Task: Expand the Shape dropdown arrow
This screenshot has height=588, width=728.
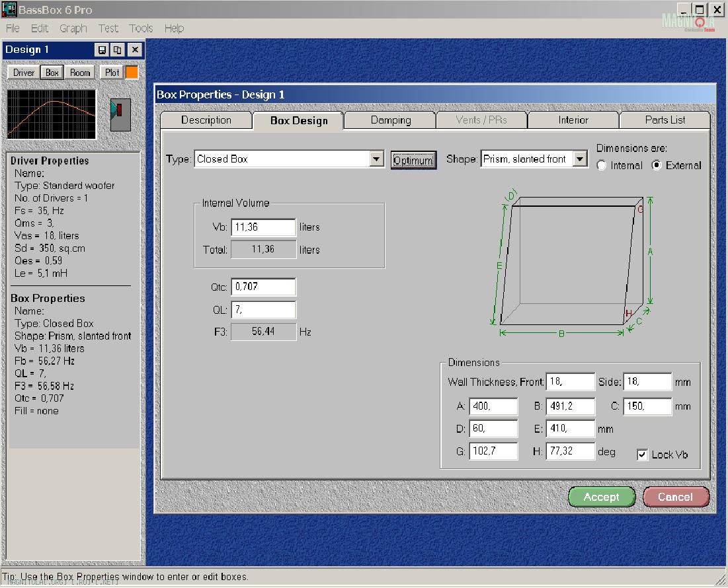Action: 579,159
